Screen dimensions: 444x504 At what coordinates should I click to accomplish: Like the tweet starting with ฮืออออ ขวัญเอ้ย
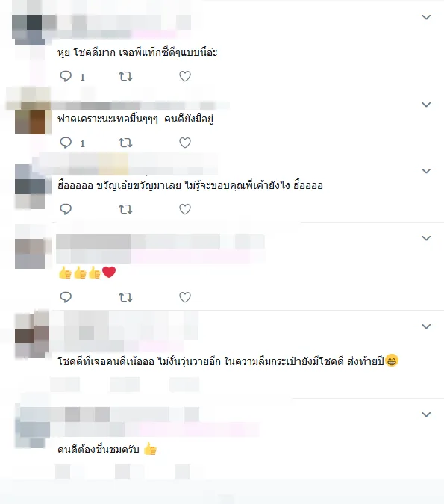tap(185, 209)
